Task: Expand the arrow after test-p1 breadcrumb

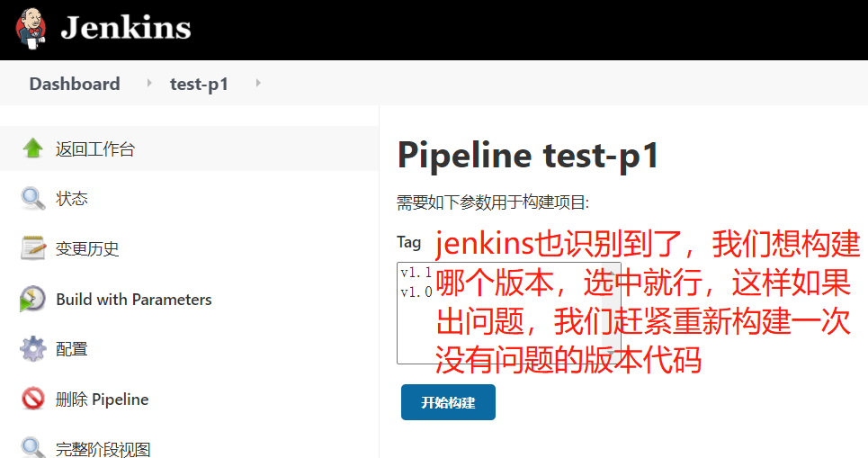Action: (258, 83)
